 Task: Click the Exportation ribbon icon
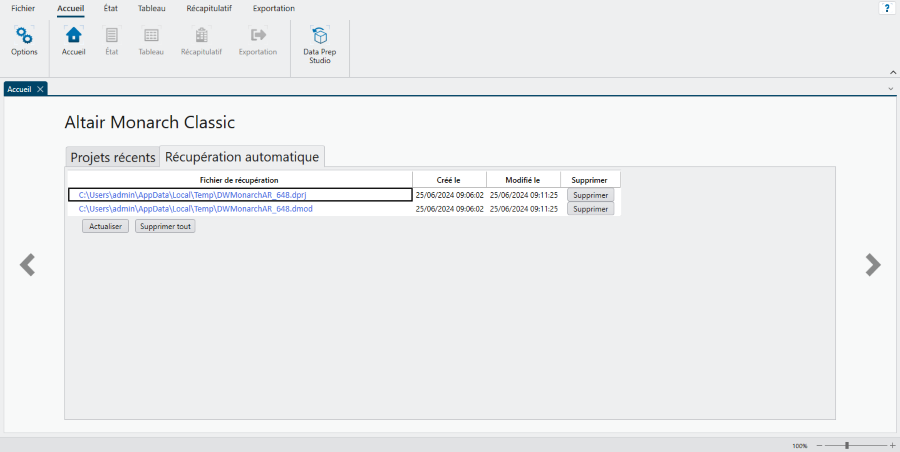pos(258,36)
